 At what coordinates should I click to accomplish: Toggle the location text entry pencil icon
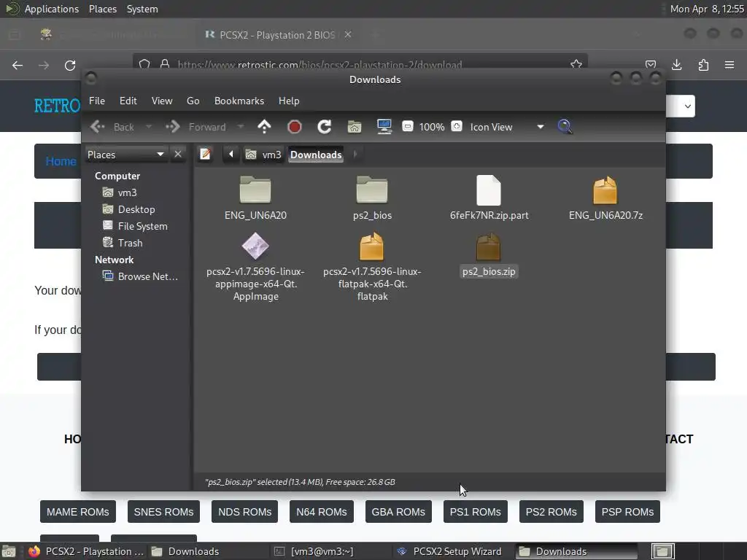click(205, 155)
